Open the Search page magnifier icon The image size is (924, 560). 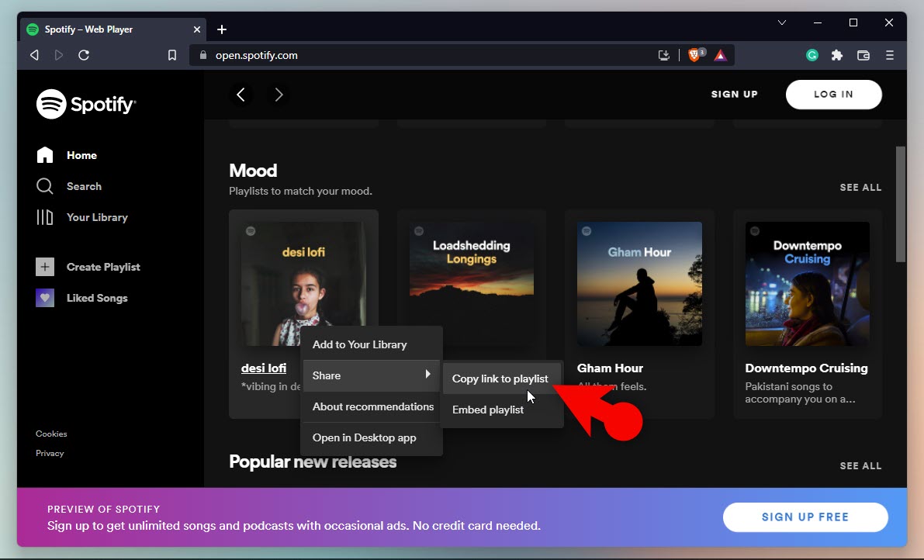point(45,186)
